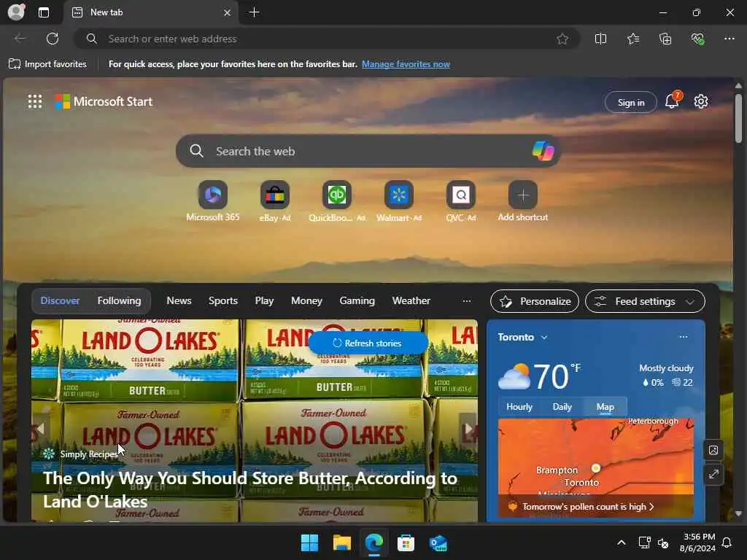Open the Land O'Lakes butter story headline
Viewport: 747px width, 560px height.
[250, 489]
